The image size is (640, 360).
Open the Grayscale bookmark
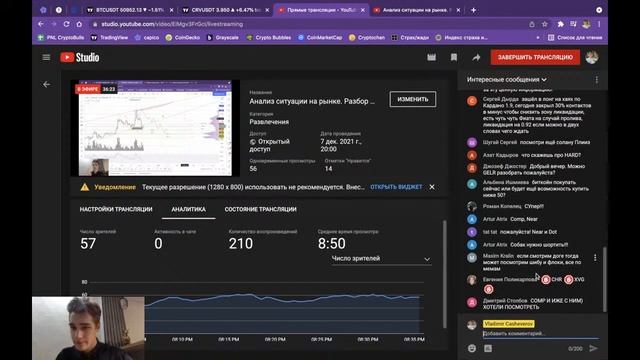click(x=222, y=38)
